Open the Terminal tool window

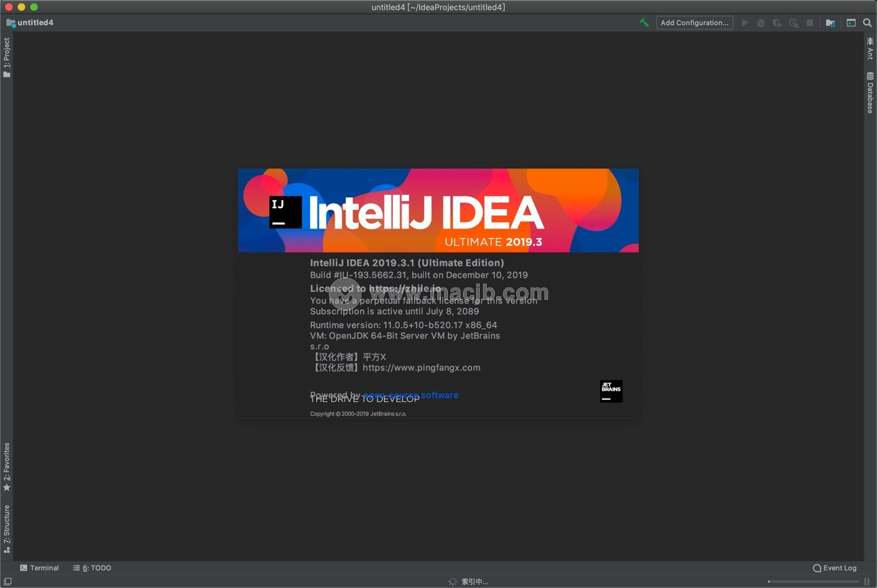[39, 568]
